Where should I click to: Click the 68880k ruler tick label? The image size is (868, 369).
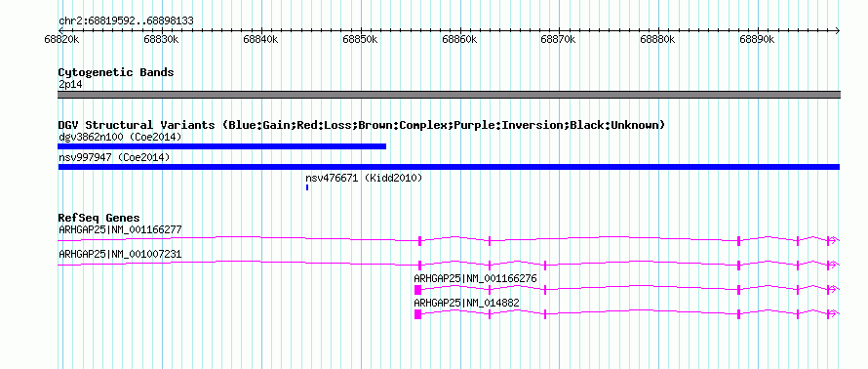click(x=657, y=40)
